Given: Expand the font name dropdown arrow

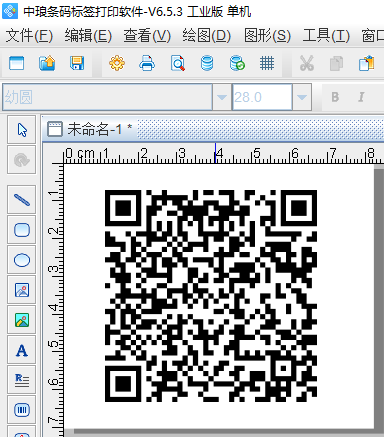Looking at the screenshot, I should click(222, 97).
